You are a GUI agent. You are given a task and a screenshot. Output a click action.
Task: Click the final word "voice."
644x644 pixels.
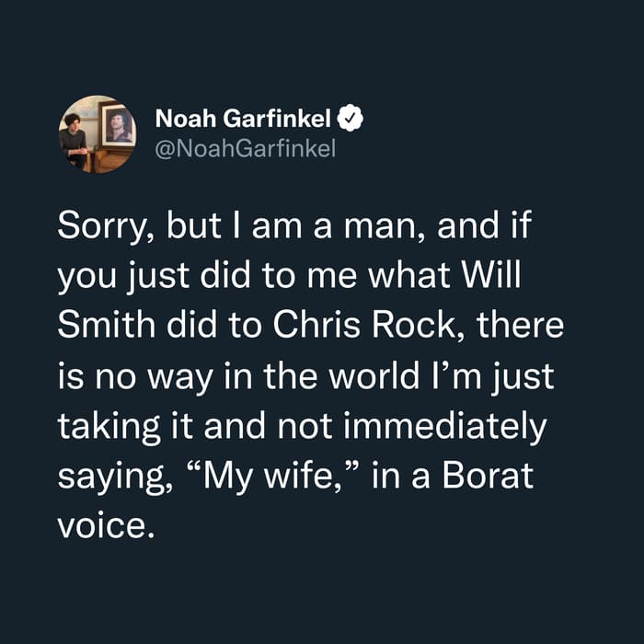coord(106,527)
